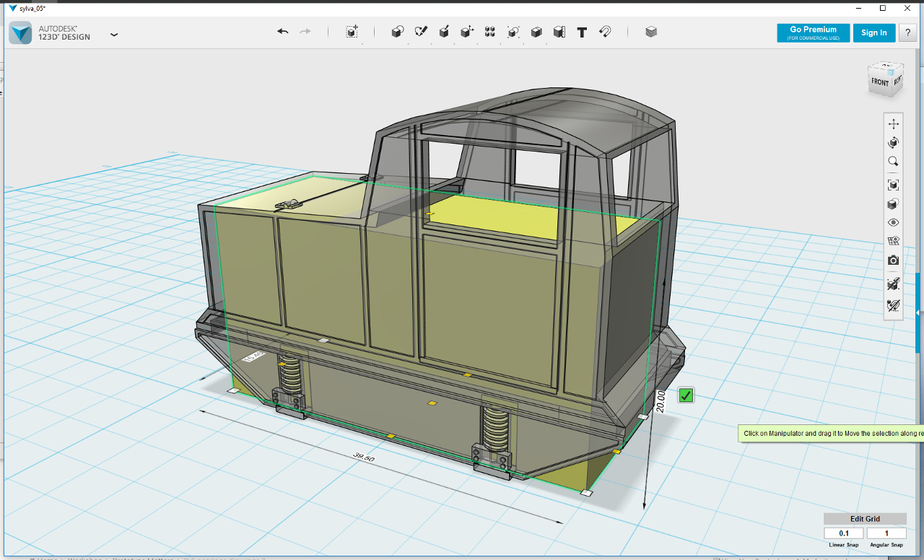Open the Transform tool
Viewport: 924px width, 560px height.
click(x=352, y=32)
